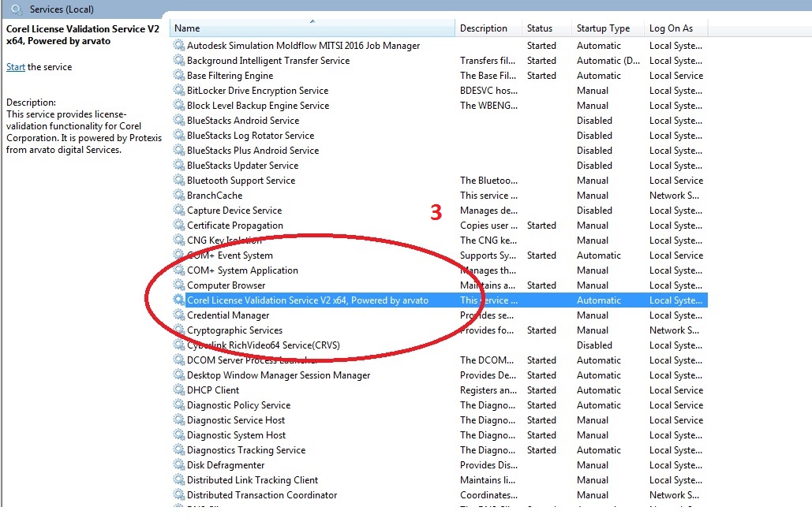812x522 pixels.
Task: Click the gear icon beside Cryptographic Services
Action: click(x=178, y=330)
